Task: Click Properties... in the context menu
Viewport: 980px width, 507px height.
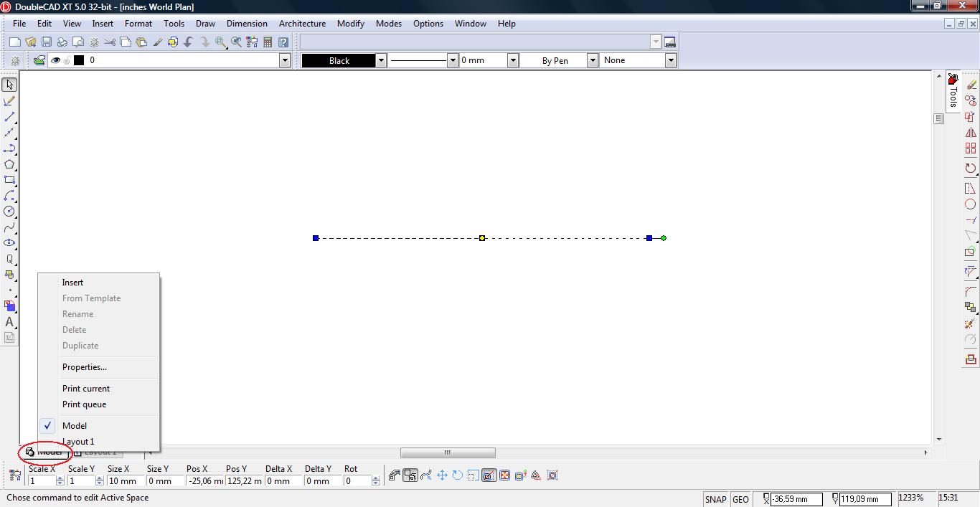Action: point(85,367)
